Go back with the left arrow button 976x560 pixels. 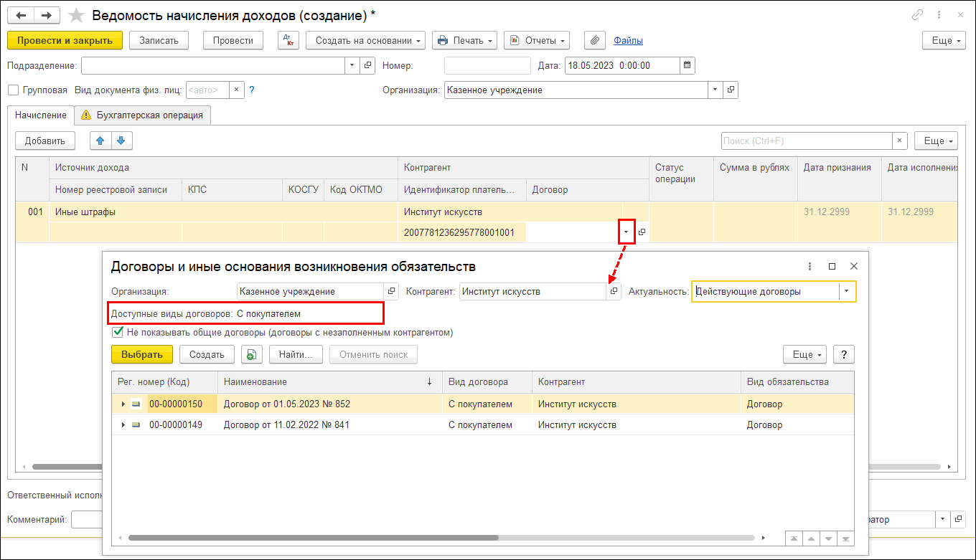(x=22, y=15)
